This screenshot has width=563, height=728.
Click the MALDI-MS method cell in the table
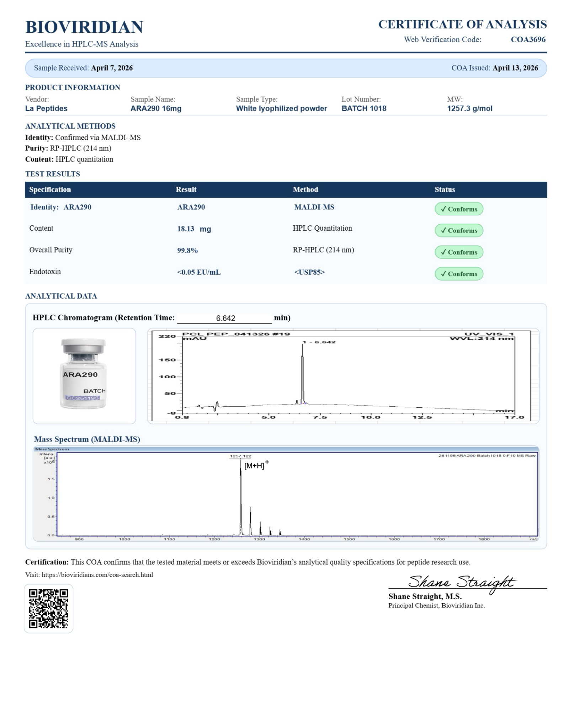314,207
